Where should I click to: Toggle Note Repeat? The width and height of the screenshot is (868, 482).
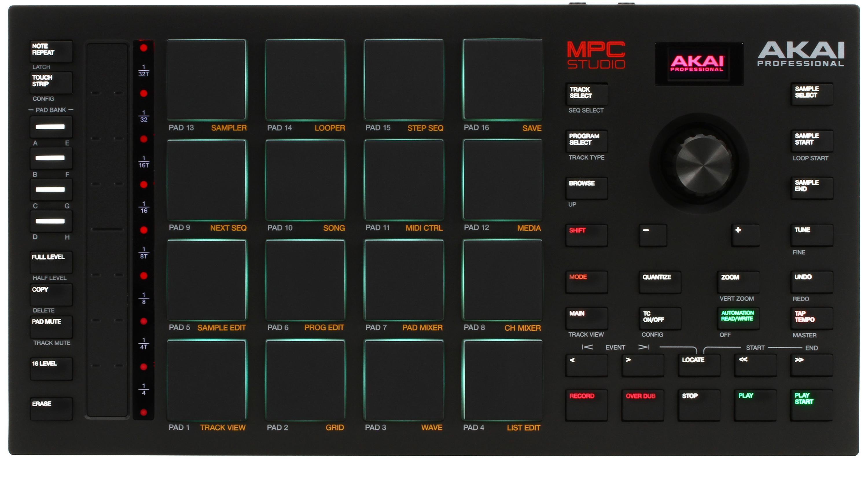click(x=51, y=51)
